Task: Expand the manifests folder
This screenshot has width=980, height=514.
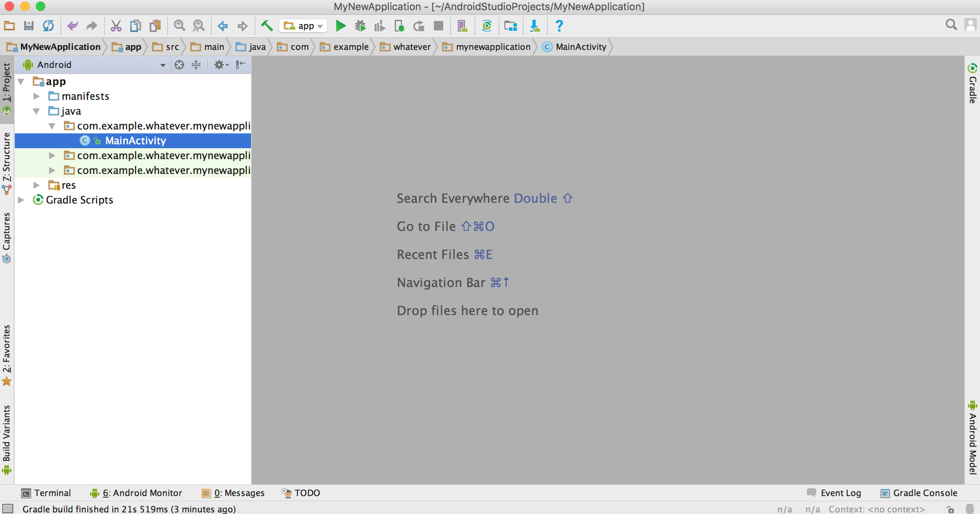Action: [37, 96]
